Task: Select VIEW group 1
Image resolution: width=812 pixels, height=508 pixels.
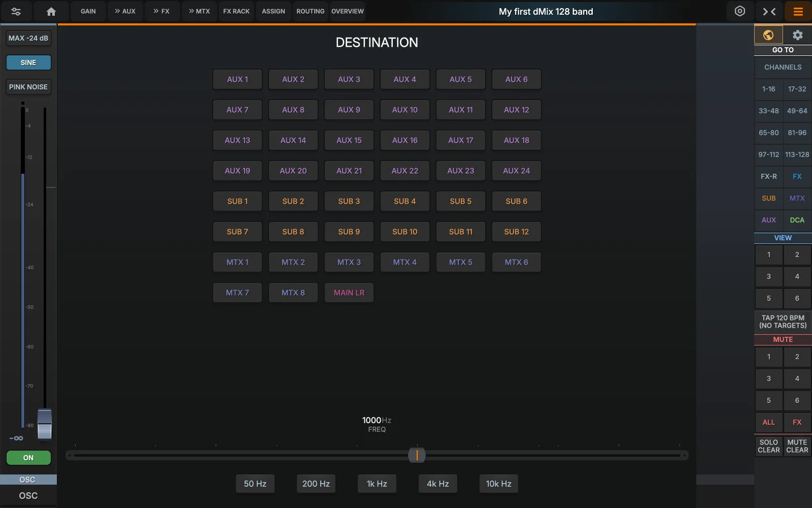Action: [768, 255]
